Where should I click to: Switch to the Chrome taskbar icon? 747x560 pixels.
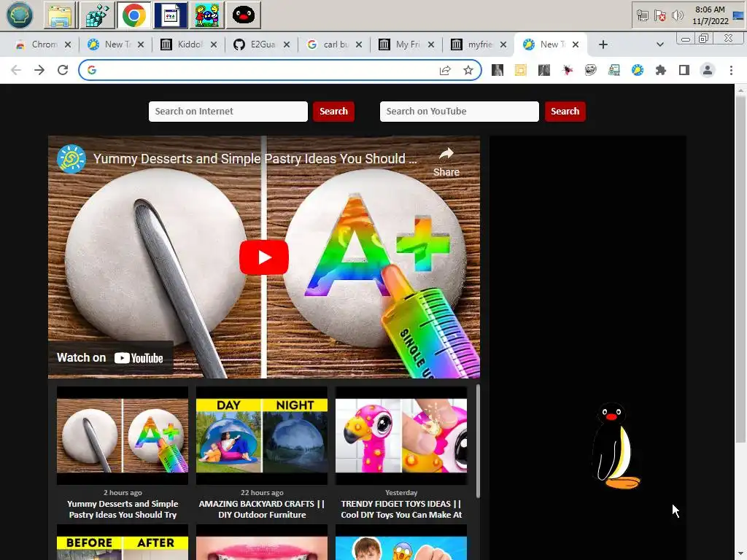134,15
